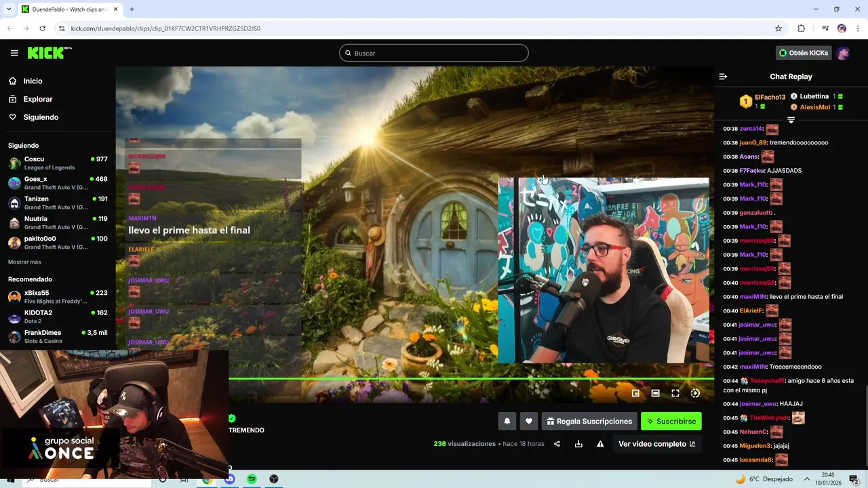This screenshot has height=488, width=868.
Task: Expand the gift leaderboard arrow
Action: 791,120
